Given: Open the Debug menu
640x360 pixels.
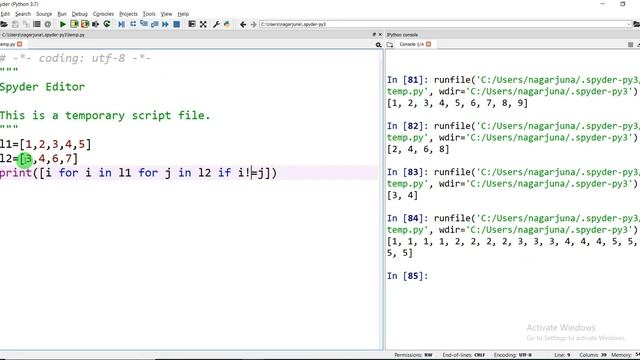Looking at the screenshot, I should (x=80, y=14).
